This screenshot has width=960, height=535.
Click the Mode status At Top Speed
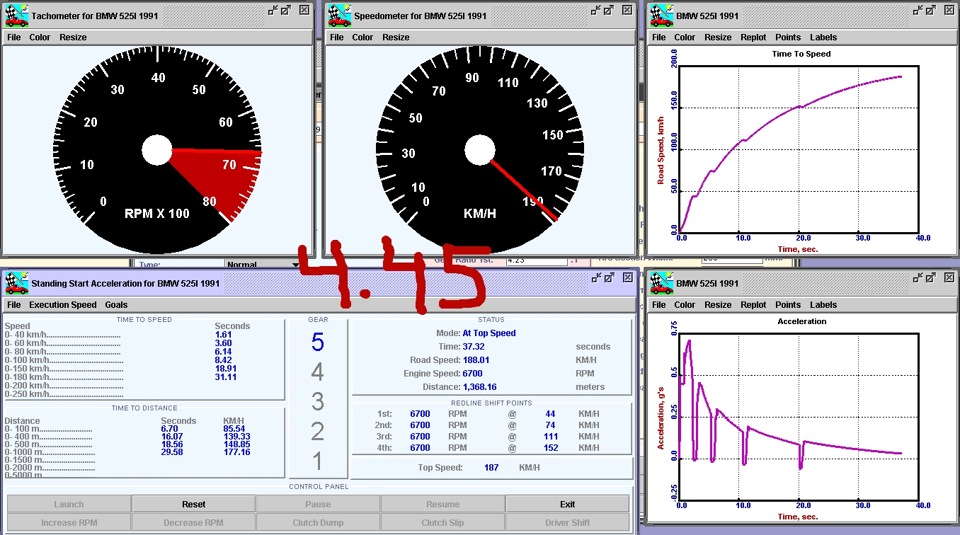pyautogui.click(x=489, y=333)
